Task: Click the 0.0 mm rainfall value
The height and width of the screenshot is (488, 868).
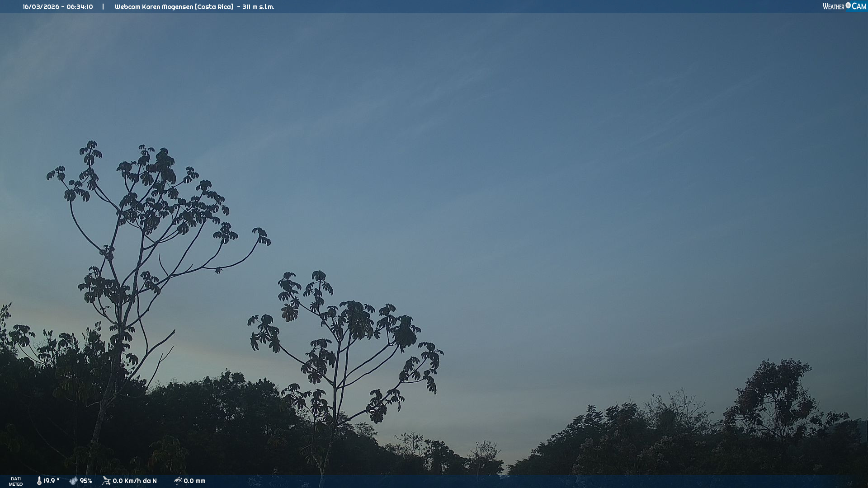Action: 194,481
